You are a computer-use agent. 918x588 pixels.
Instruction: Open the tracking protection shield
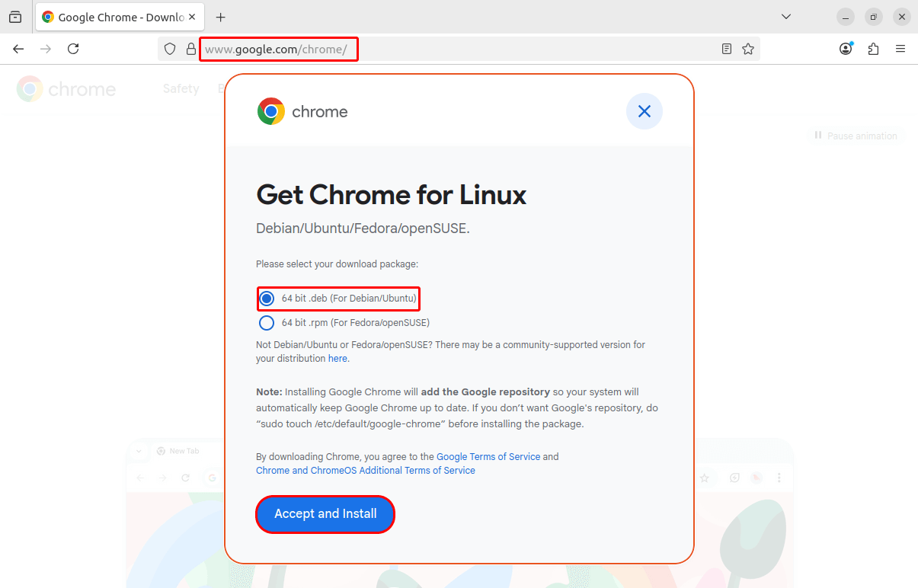(171, 49)
